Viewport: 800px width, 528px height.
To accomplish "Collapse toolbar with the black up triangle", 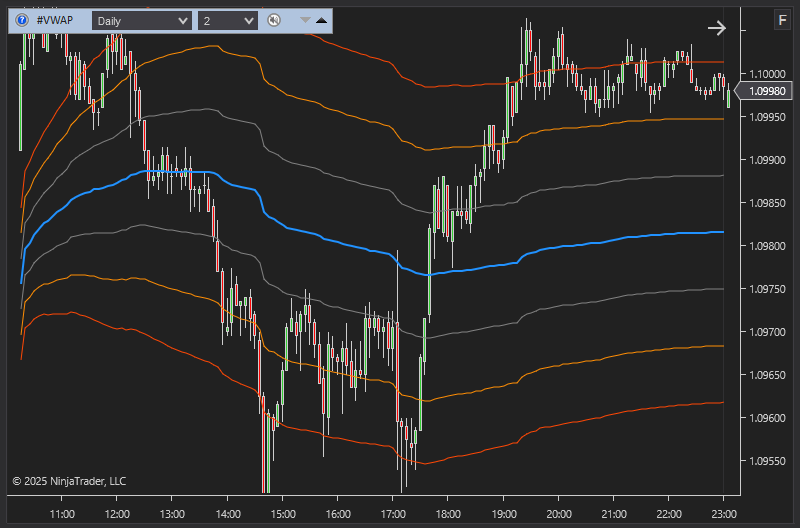I will pyautogui.click(x=321, y=20).
